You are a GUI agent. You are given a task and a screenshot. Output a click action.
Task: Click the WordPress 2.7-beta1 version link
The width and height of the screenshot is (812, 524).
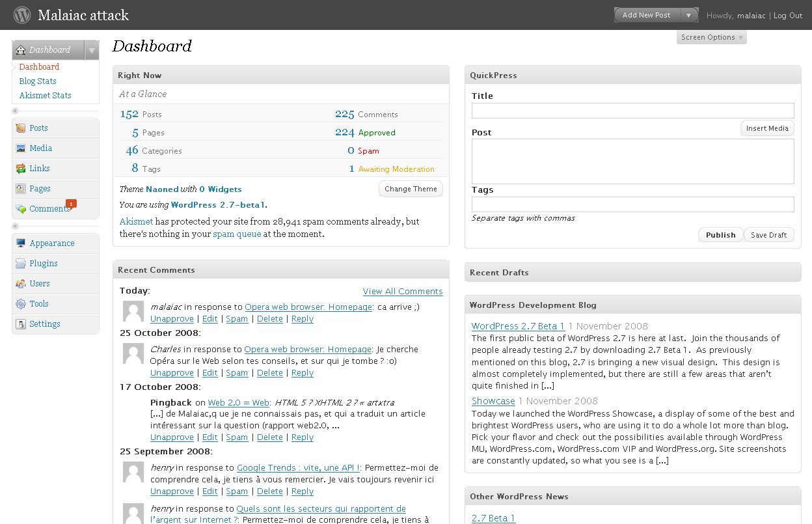click(218, 205)
